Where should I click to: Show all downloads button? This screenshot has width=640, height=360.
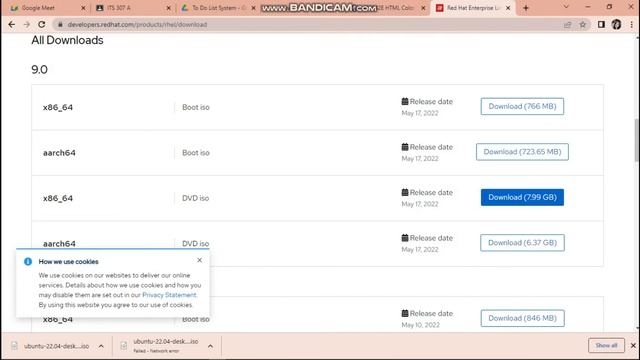[x=606, y=346]
